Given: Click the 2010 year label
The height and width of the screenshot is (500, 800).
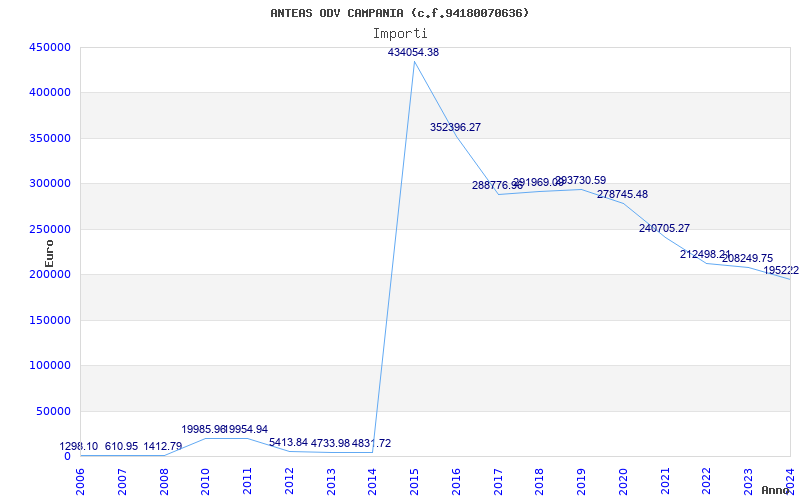Looking at the screenshot, I should tap(206, 481).
